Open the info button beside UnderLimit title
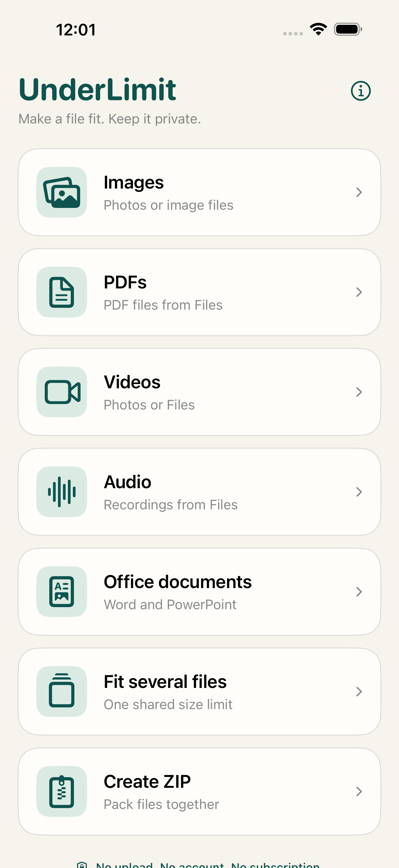 coord(361,90)
